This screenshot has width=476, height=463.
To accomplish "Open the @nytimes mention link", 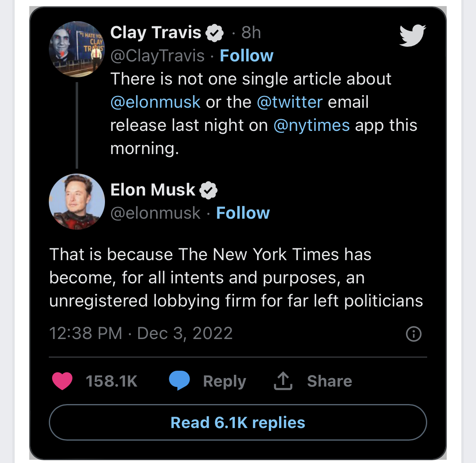I will coord(312,125).
